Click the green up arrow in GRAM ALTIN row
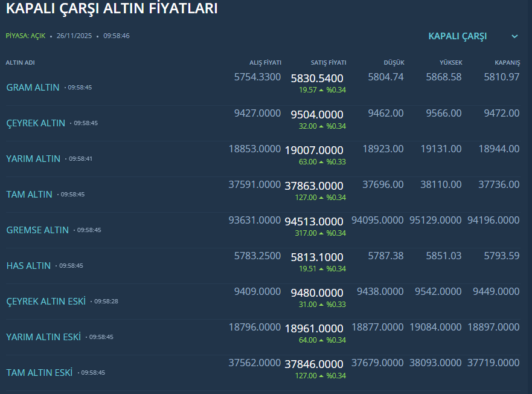Image resolution: width=532 pixels, height=394 pixels. click(x=321, y=90)
